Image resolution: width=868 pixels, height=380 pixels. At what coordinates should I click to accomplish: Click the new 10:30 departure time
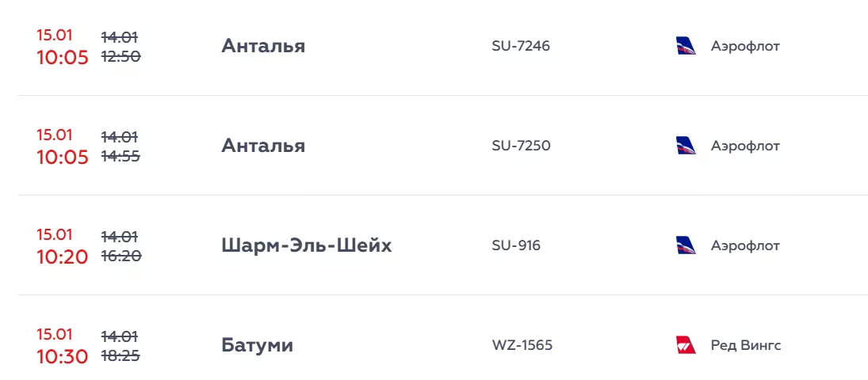click(63, 356)
